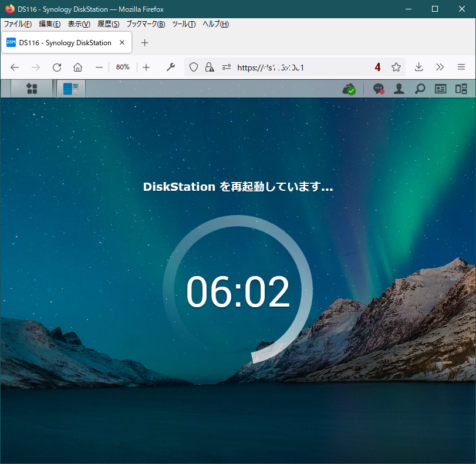476x464 pixels.
Task: Open a new tab with plus
Action: (145, 42)
